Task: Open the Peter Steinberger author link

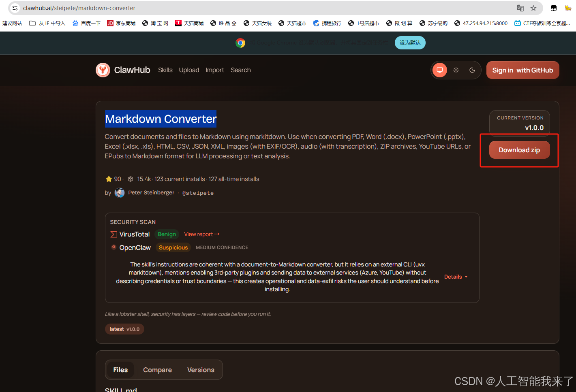Action: (x=151, y=193)
